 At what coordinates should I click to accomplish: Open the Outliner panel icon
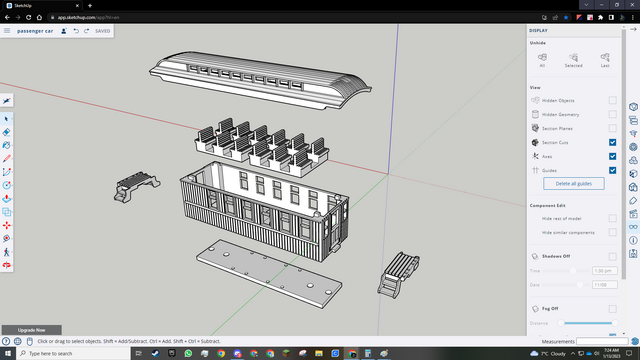pyautogui.click(x=633, y=120)
